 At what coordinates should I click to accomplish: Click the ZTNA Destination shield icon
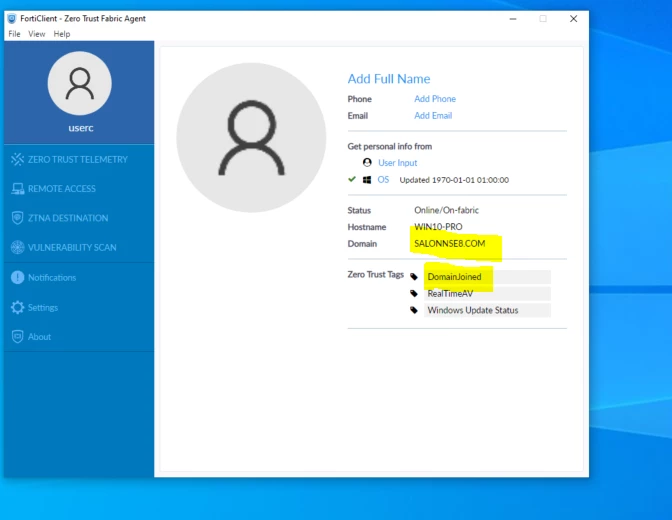(18, 218)
